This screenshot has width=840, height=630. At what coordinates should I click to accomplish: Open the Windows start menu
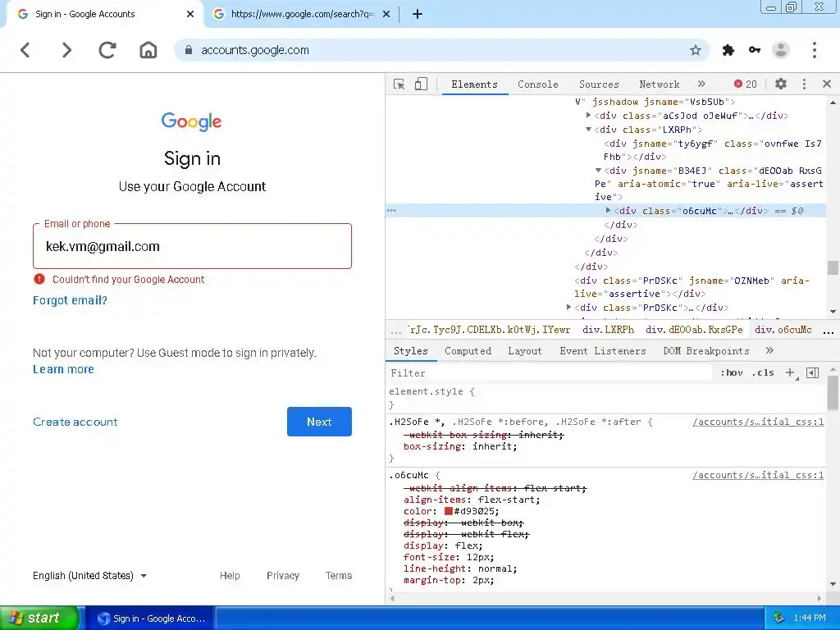click(39, 619)
